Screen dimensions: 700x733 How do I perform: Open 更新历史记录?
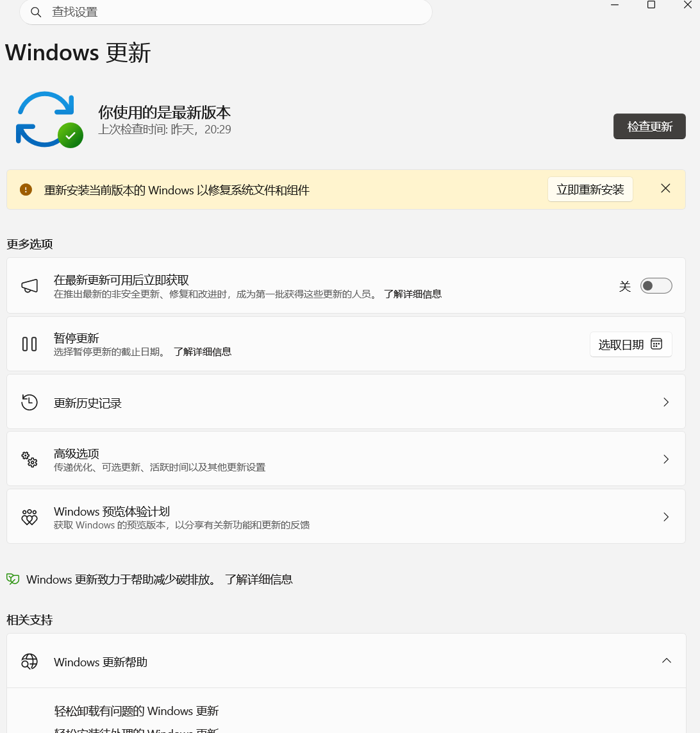(x=346, y=402)
